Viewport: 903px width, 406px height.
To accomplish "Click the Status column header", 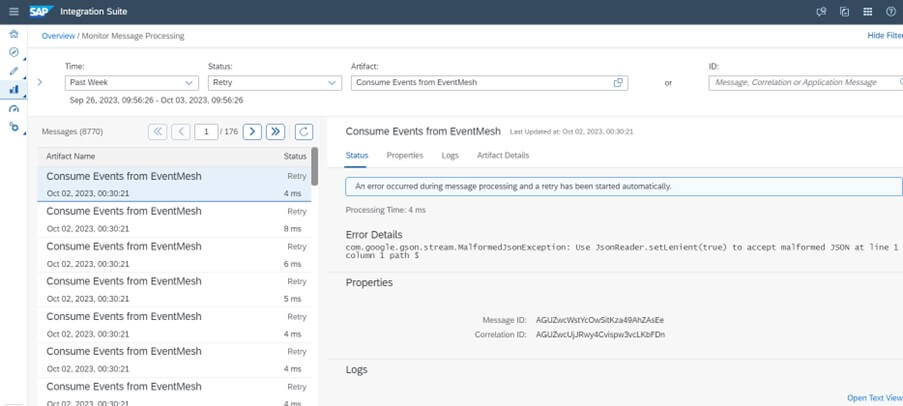I will pyautogui.click(x=295, y=156).
